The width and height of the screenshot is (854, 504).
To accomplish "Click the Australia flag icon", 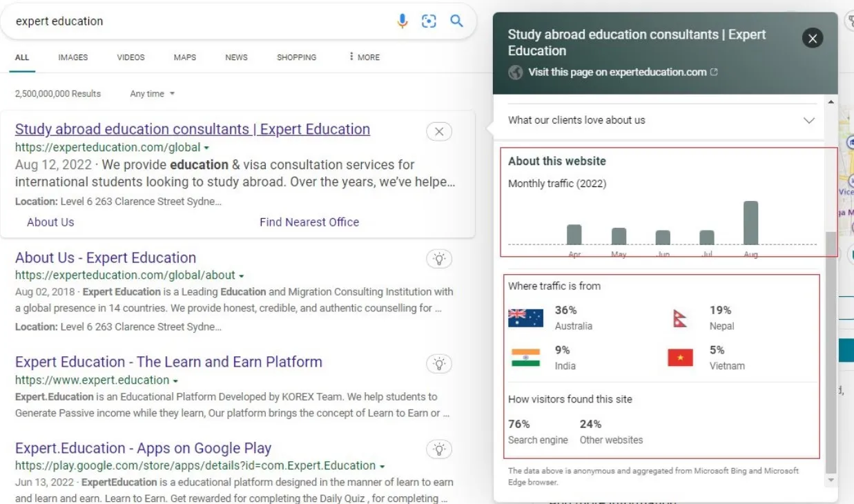I will click(x=525, y=318).
